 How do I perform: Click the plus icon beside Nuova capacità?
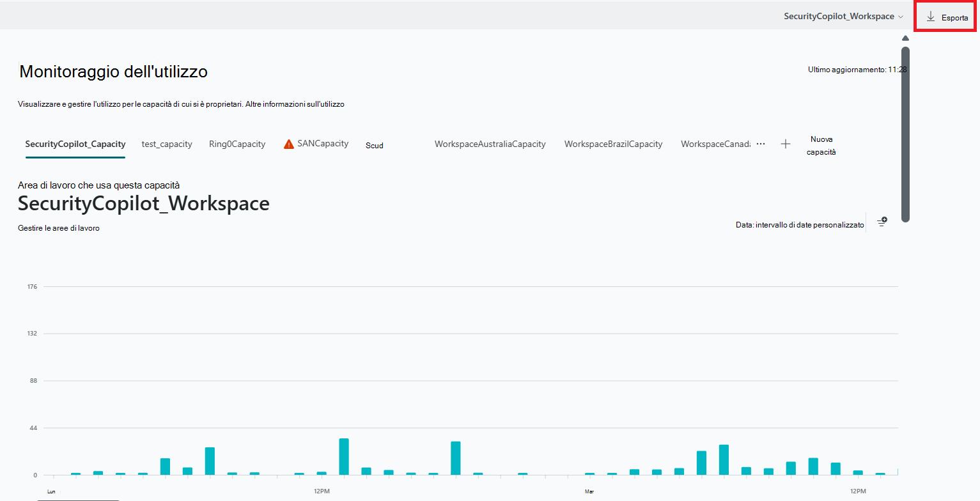tap(786, 144)
